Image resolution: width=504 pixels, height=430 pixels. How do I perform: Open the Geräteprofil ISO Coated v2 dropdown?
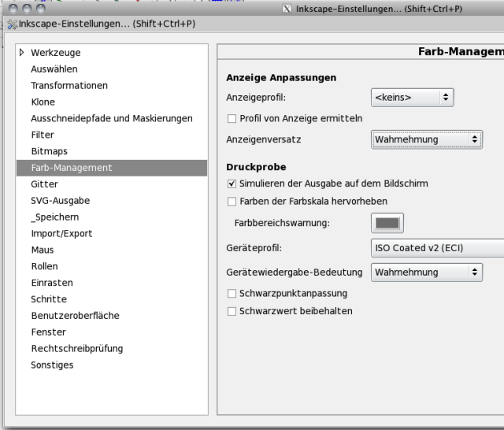(438, 248)
